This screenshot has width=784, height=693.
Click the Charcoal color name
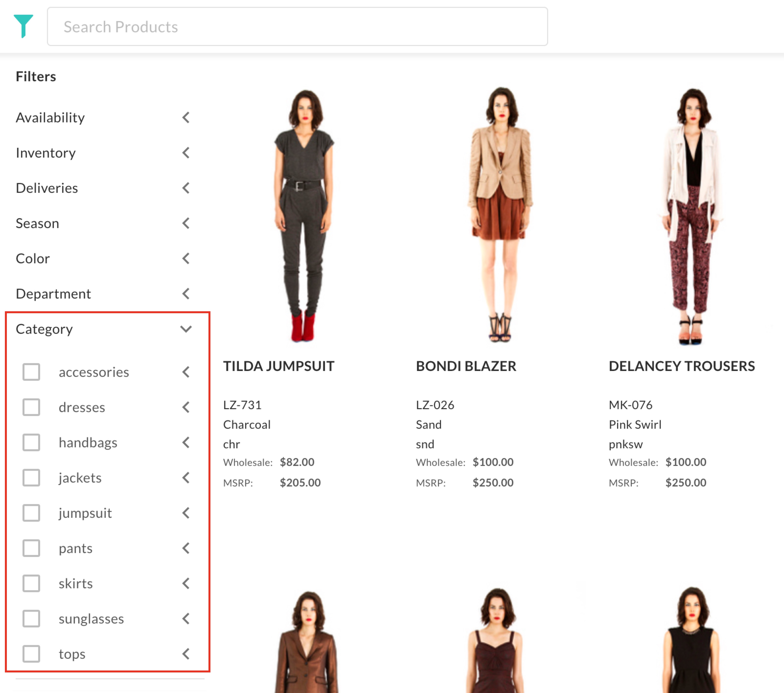click(x=247, y=425)
